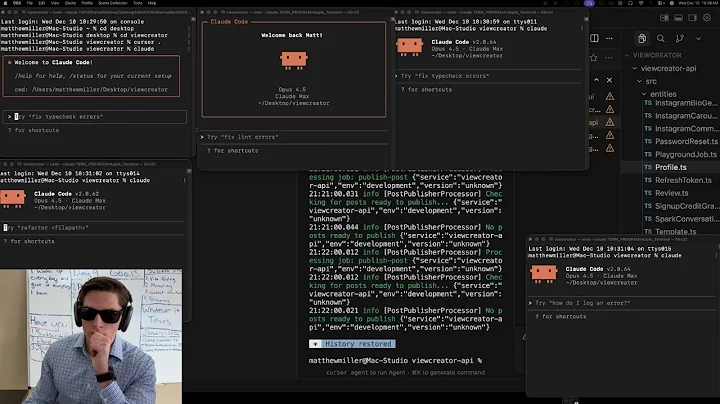
Task: Click the Claude mascot in the Welcome back window
Action: pyautogui.click(x=293, y=60)
